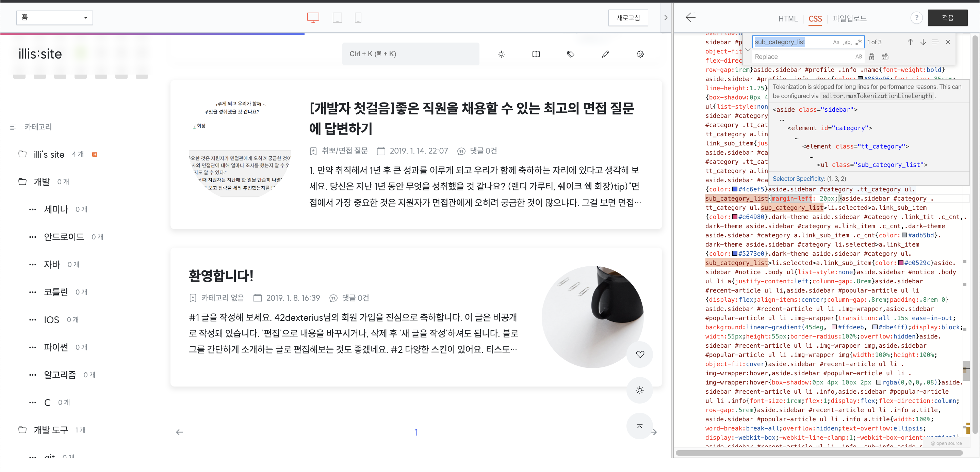Image resolution: width=980 pixels, height=472 pixels.
Task: Like the post with heart button
Action: point(640,354)
